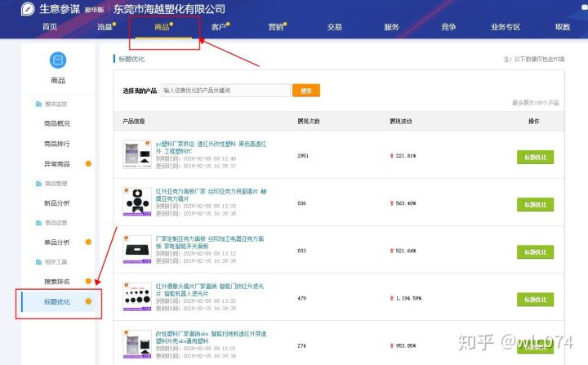Click the folder icon beside 相关工具

38,261
